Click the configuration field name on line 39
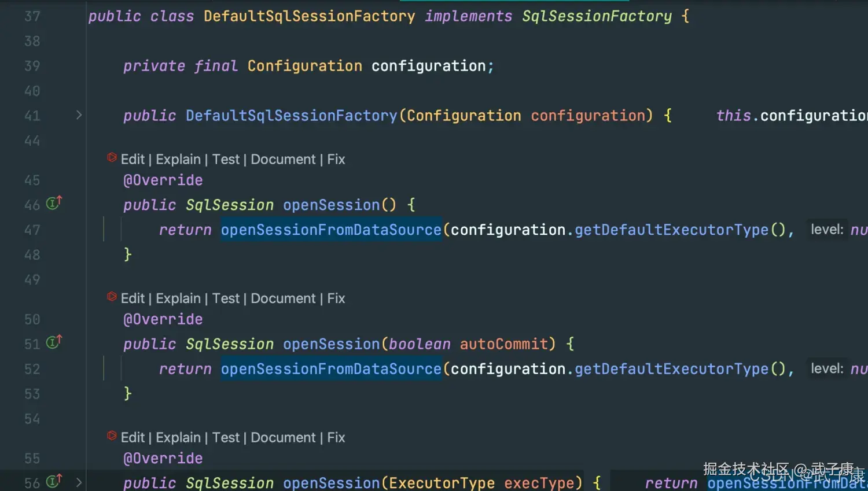 pos(428,66)
